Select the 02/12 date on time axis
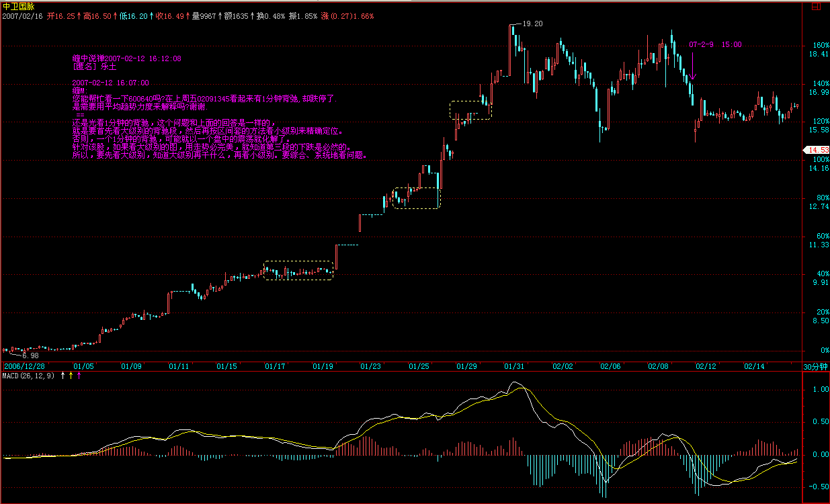The width and height of the screenshot is (830, 504). 706,366
